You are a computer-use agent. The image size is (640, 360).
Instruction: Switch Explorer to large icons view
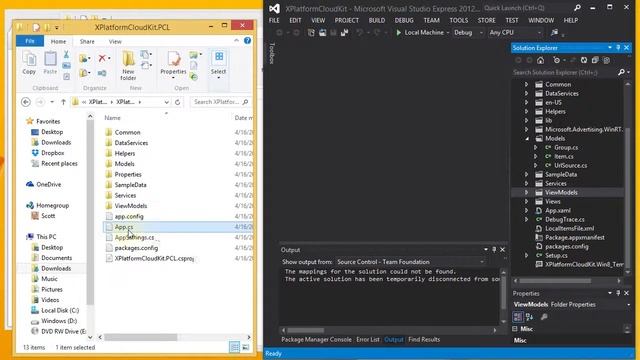click(x=245, y=347)
